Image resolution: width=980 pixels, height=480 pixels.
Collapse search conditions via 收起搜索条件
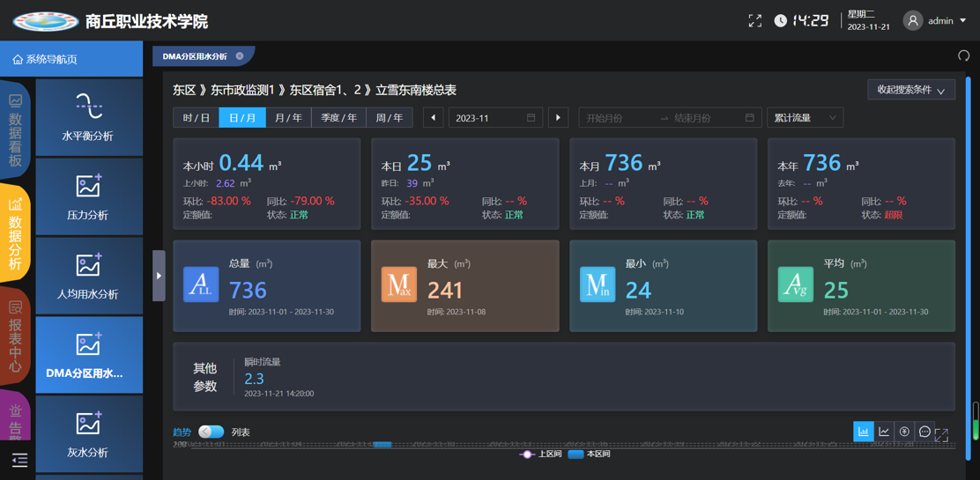[x=910, y=90]
